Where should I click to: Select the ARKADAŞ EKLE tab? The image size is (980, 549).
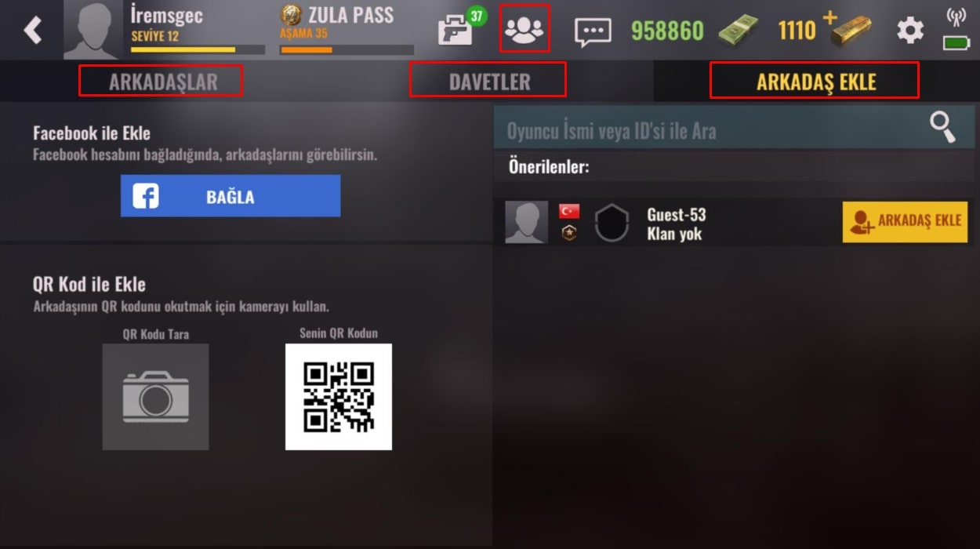(815, 82)
